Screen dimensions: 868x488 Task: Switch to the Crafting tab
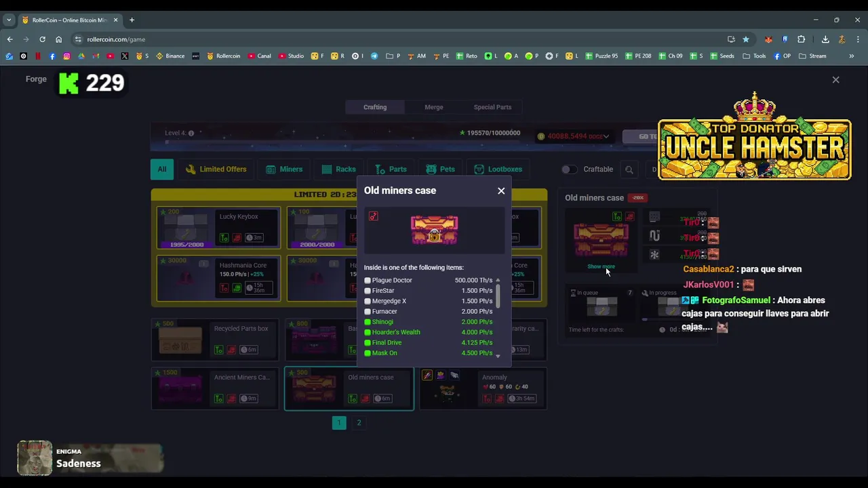point(375,107)
